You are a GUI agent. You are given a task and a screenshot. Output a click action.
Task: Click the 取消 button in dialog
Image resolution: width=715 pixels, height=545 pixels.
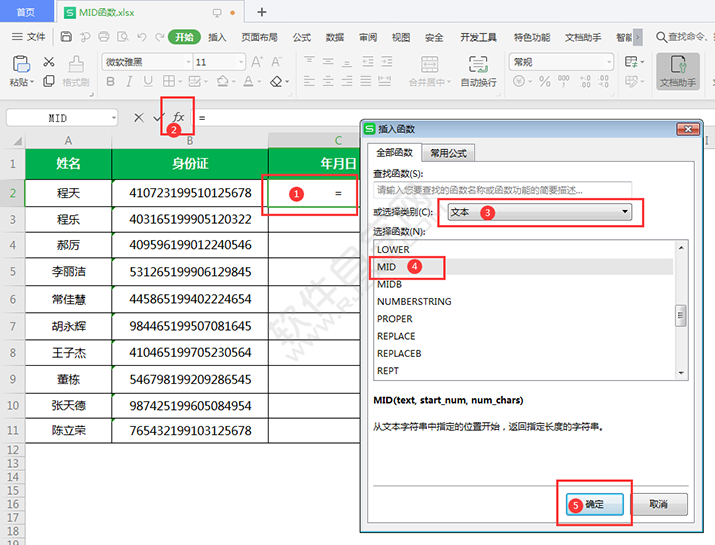coord(657,504)
